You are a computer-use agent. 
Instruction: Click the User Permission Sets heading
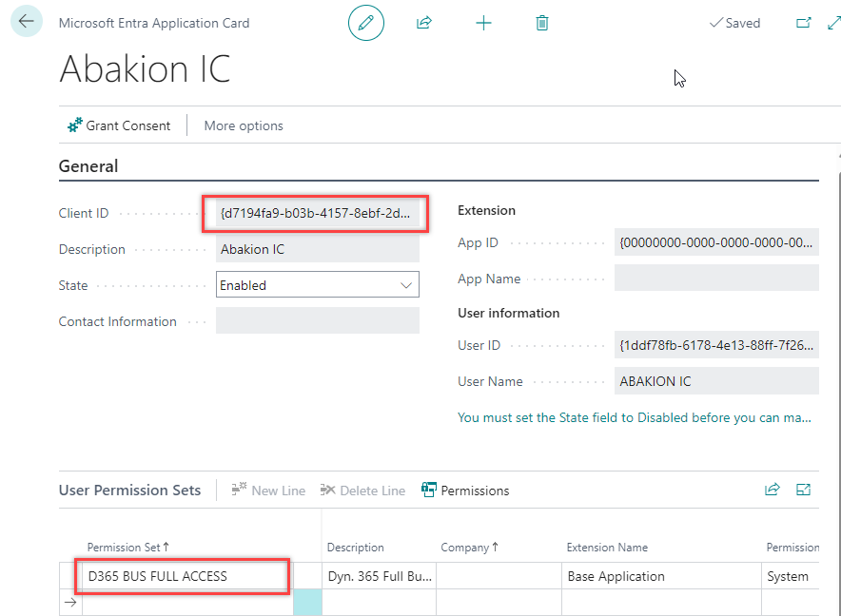[x=129, y=490]
